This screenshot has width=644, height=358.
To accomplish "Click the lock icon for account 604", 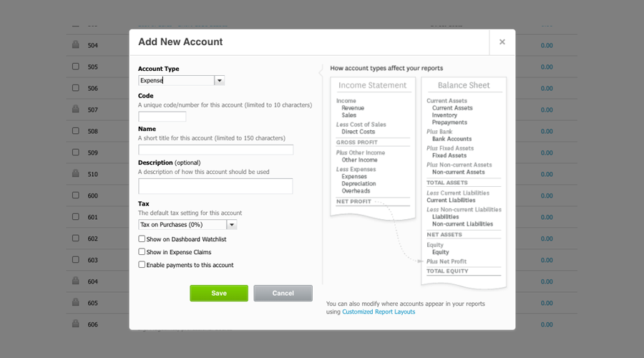I will click(x=75, y=281).
